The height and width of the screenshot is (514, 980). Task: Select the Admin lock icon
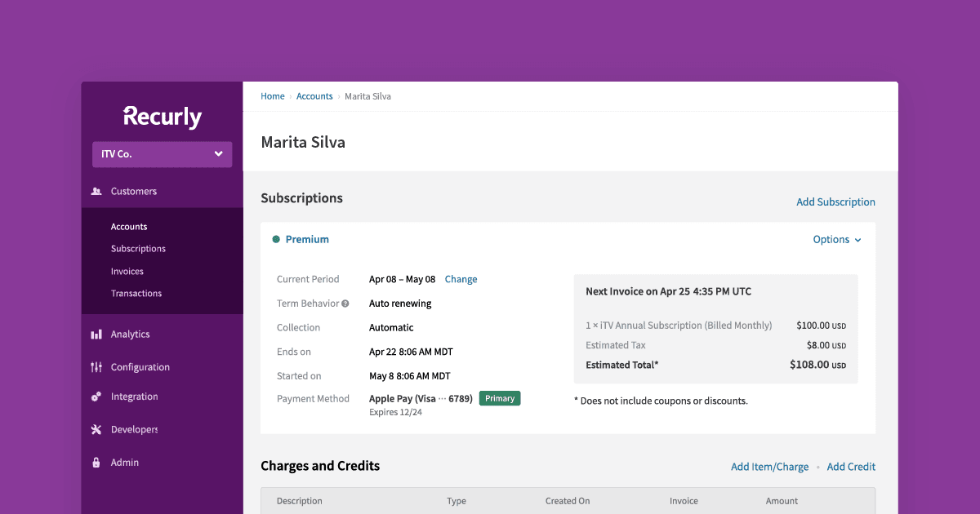coord(96,462)
